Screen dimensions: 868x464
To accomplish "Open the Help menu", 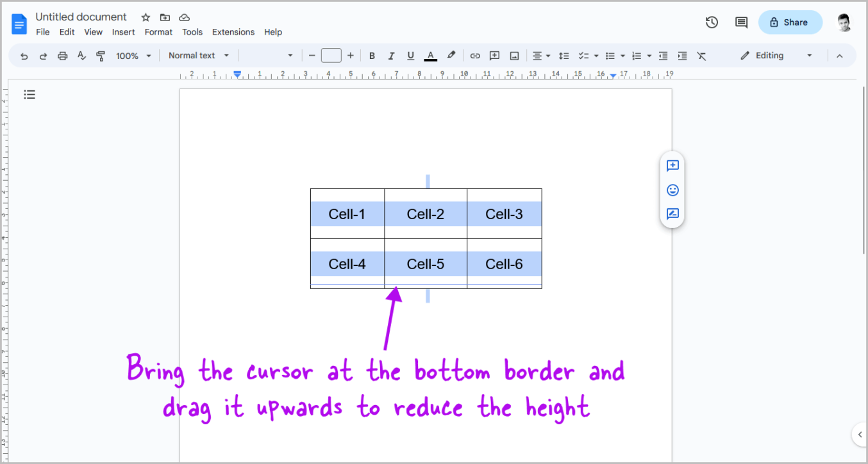I will 273,32.
